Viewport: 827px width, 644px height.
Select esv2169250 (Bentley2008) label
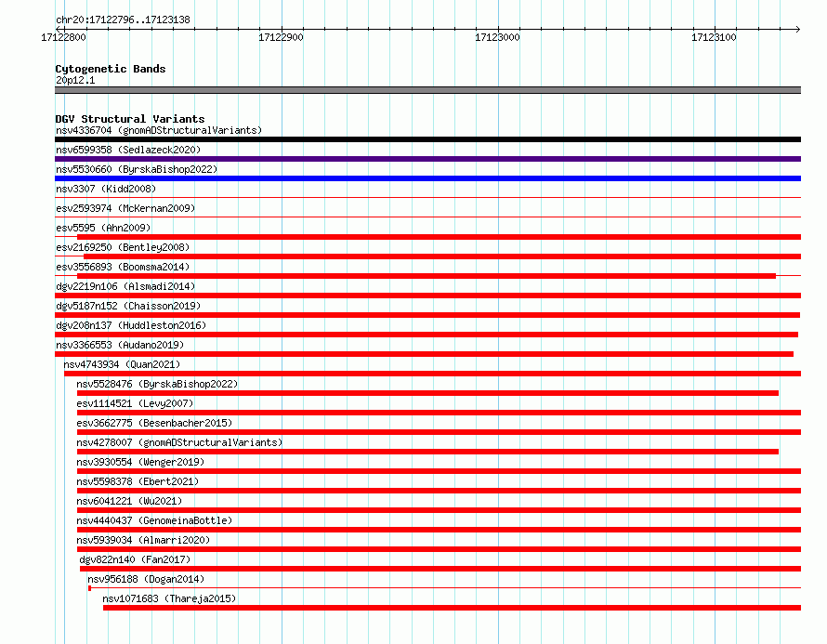[x=123, y=247]
